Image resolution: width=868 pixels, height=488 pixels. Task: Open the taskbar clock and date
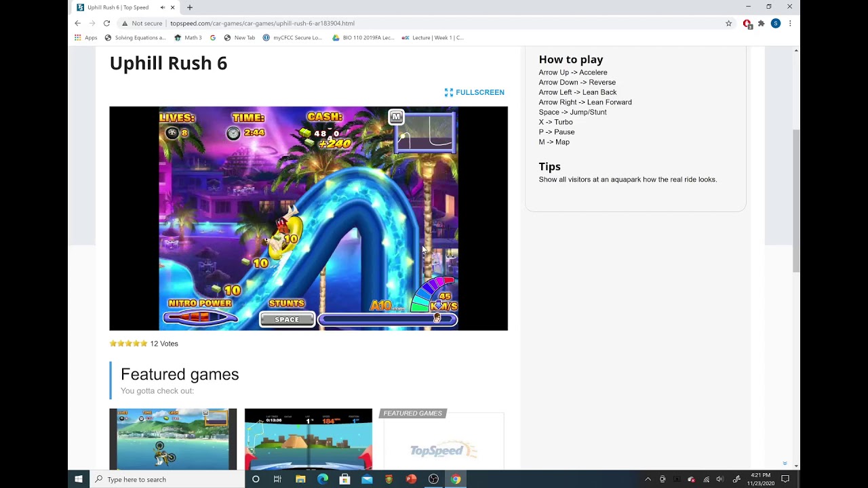tap(760, 479)
